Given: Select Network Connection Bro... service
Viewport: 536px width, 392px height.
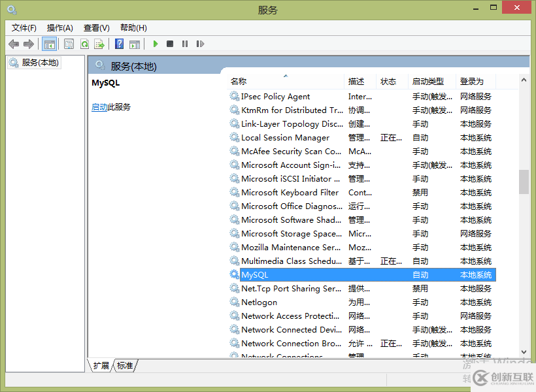Looking at the screenshot, I should tap(361, 344).
